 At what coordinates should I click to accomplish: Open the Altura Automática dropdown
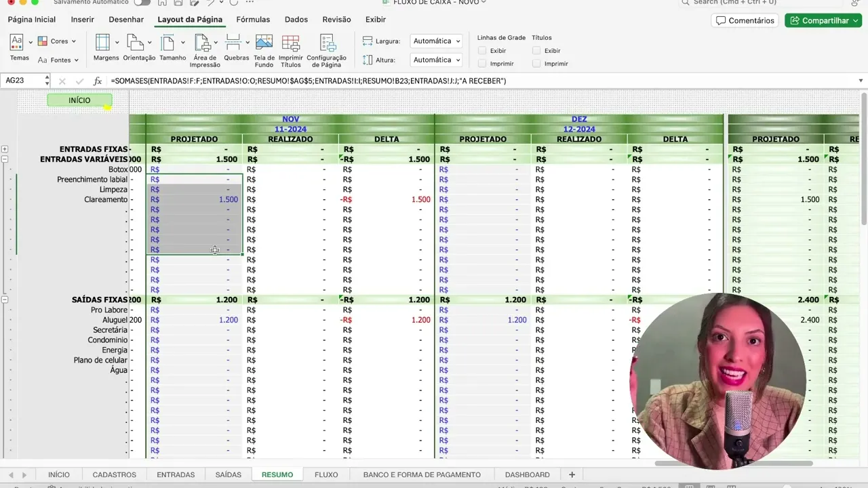[x=436, y=60]
